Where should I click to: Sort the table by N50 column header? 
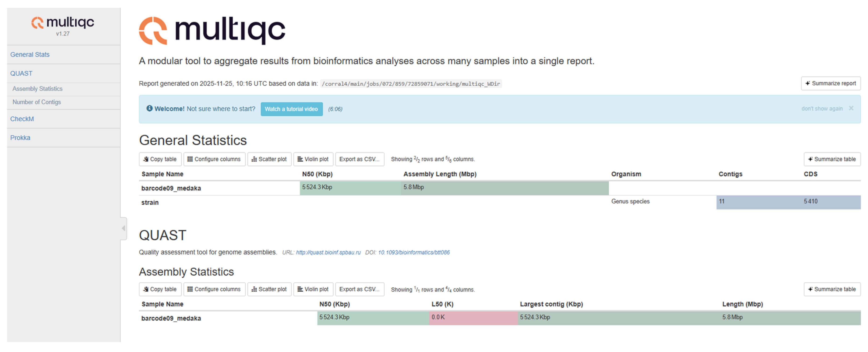(317, 174)
